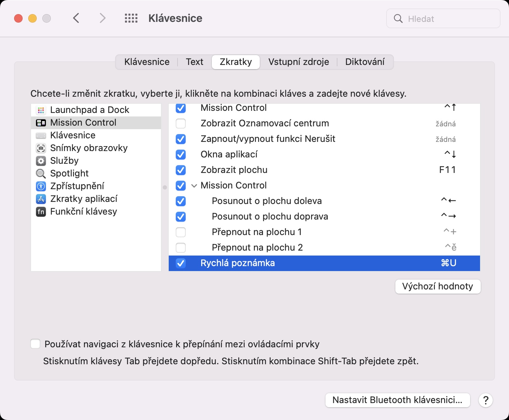
Task: Uncheck the Zobrazit plochu shortcut
Action: tap(181, 170)
